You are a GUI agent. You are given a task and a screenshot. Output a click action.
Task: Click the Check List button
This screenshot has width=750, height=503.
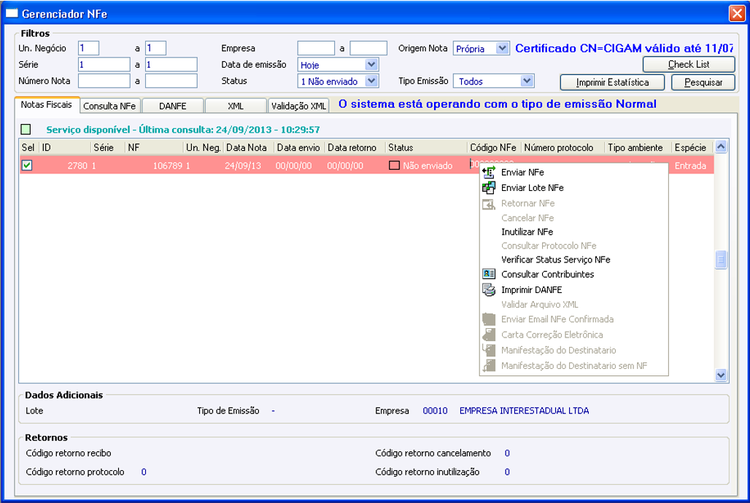tap(689, 64)
